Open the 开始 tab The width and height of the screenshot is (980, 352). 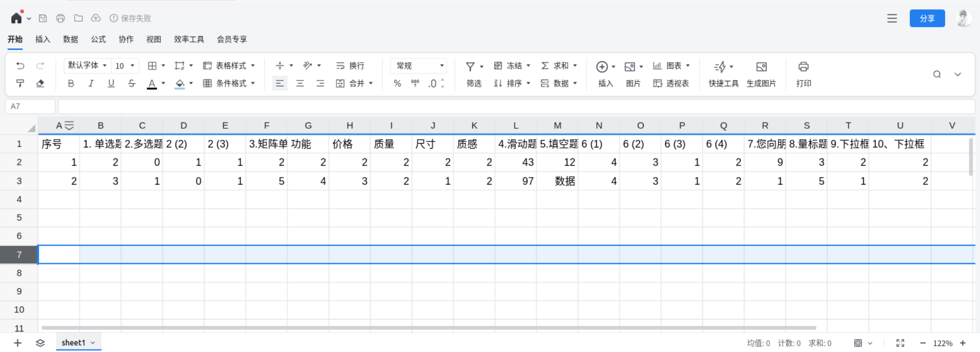[x=15, y=39]
